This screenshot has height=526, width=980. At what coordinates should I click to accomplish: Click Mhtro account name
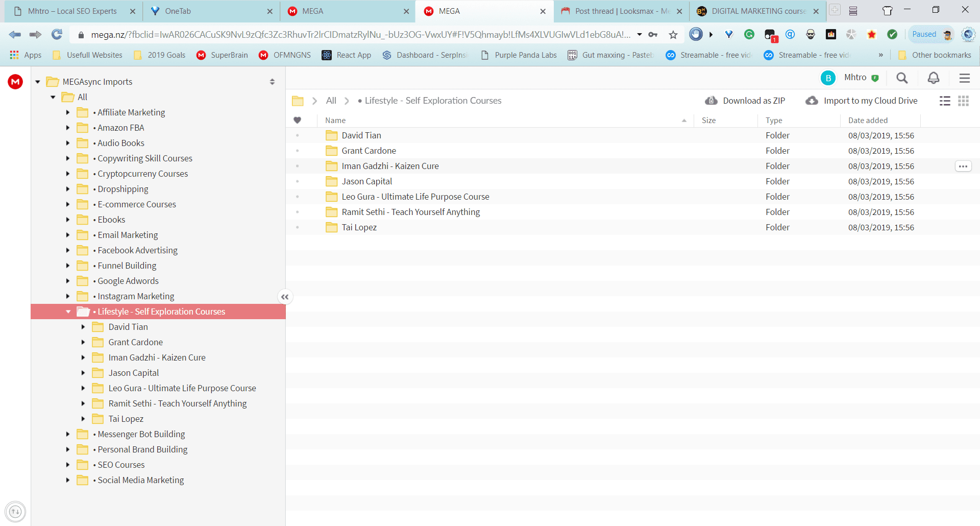click(x=855, y=78)
